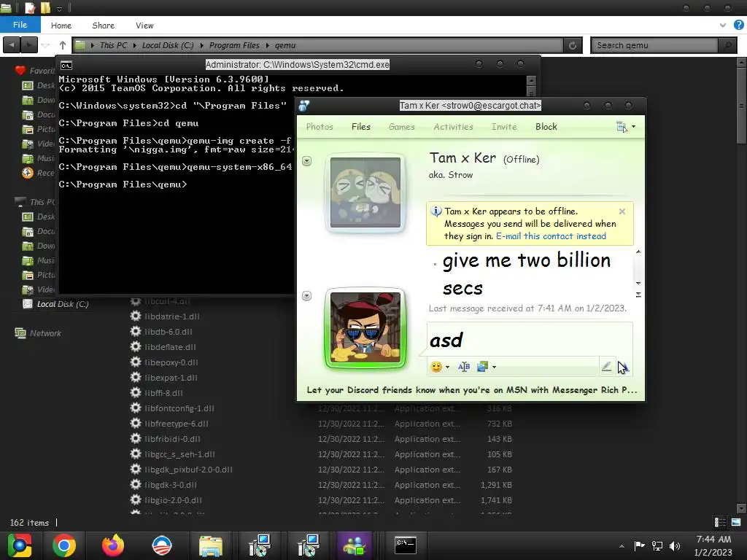This screenshot has width=747, height=560.
Task: Open Firefox from the taskbar
Action: tap(112, 545)
